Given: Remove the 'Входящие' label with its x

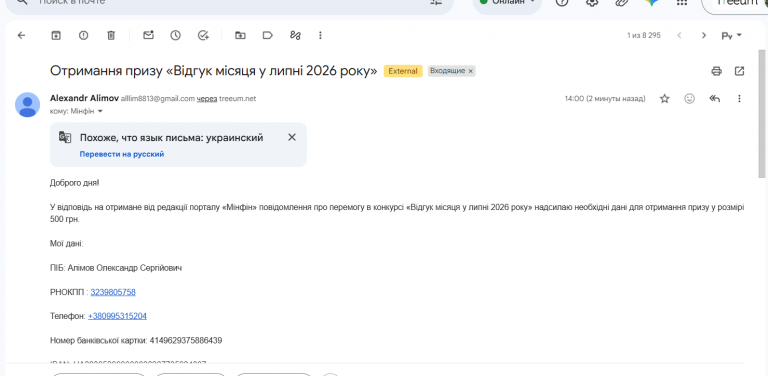Looking at the screenshot, I should (x=471, y=71).
